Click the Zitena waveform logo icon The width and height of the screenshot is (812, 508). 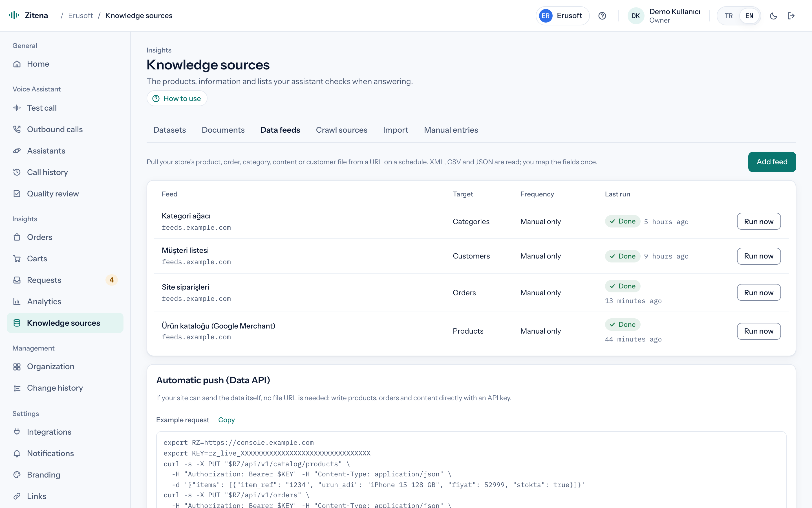[x=14, y=16]
